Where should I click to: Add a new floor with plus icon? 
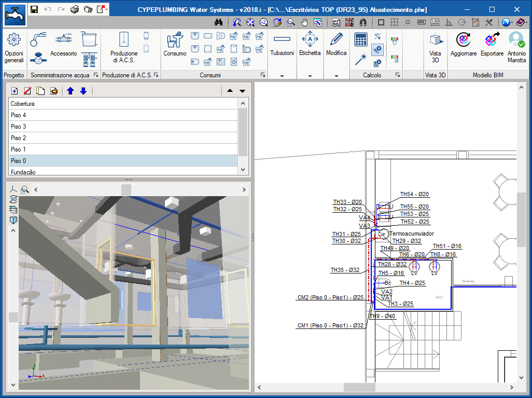pyautogui.click(x=15, y=91)
